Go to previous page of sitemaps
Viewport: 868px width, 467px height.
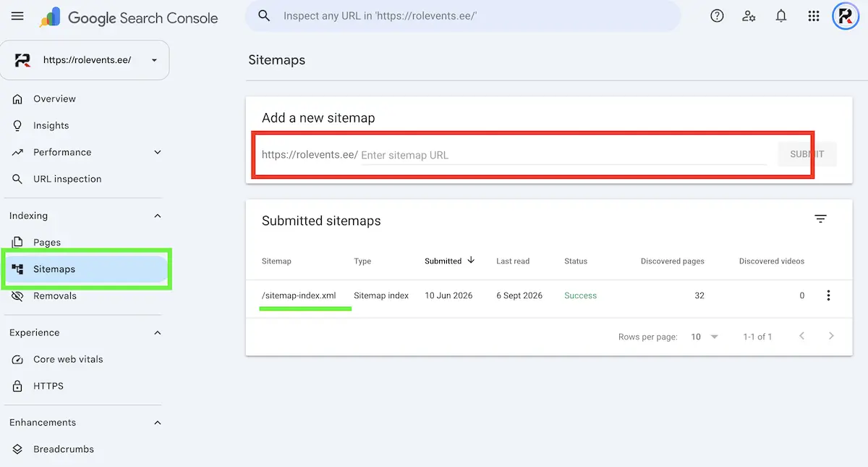tap(801, 336)
